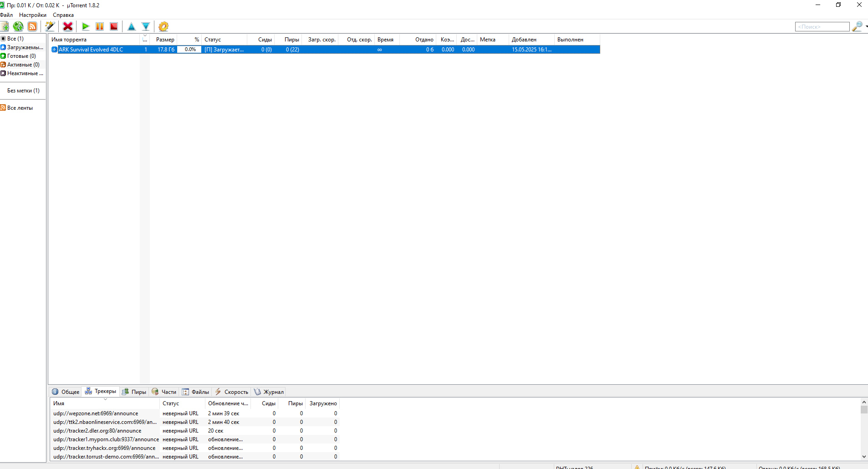Sort trackers by Имя column header

point(105,403)
